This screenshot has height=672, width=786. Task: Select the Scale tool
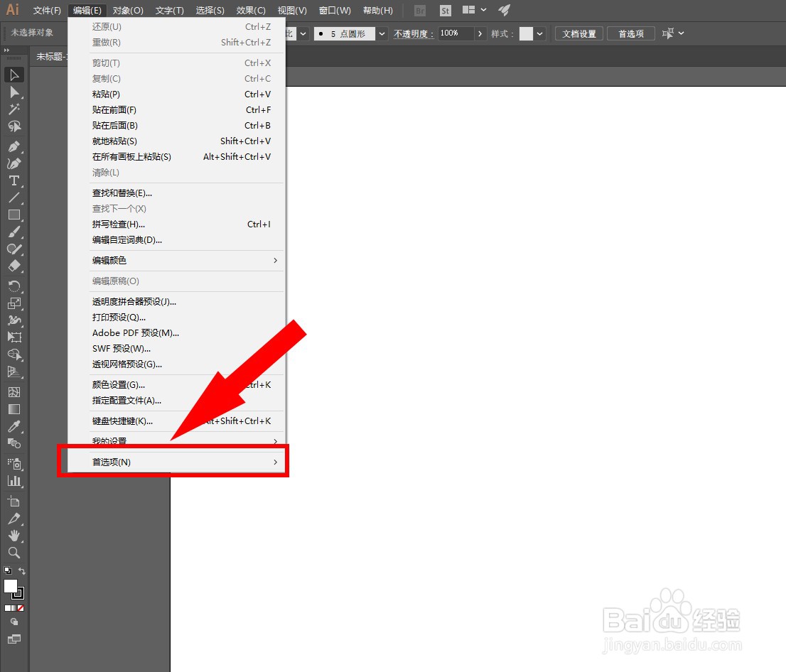tap(14, 303)
